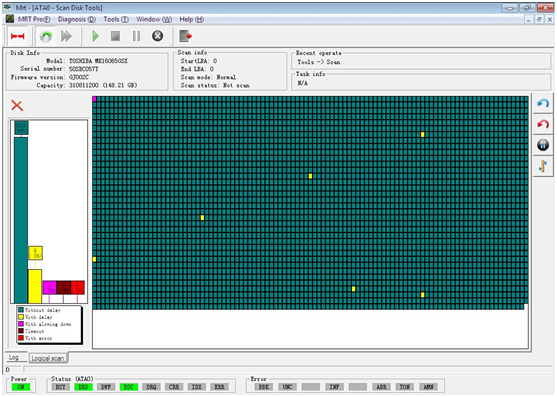
Task: Click the large red X icon
Action: point(17,105)
